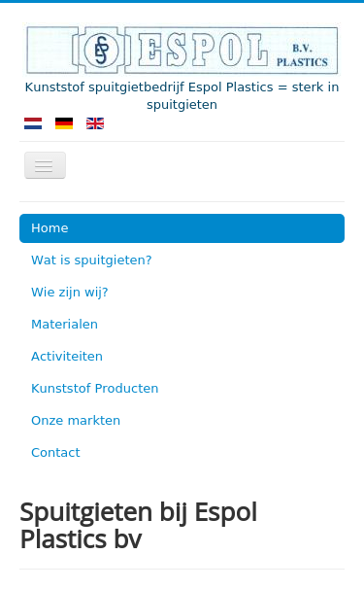Select the English UK flag
The image size is (364, 589).
click(x=95, y=123)
